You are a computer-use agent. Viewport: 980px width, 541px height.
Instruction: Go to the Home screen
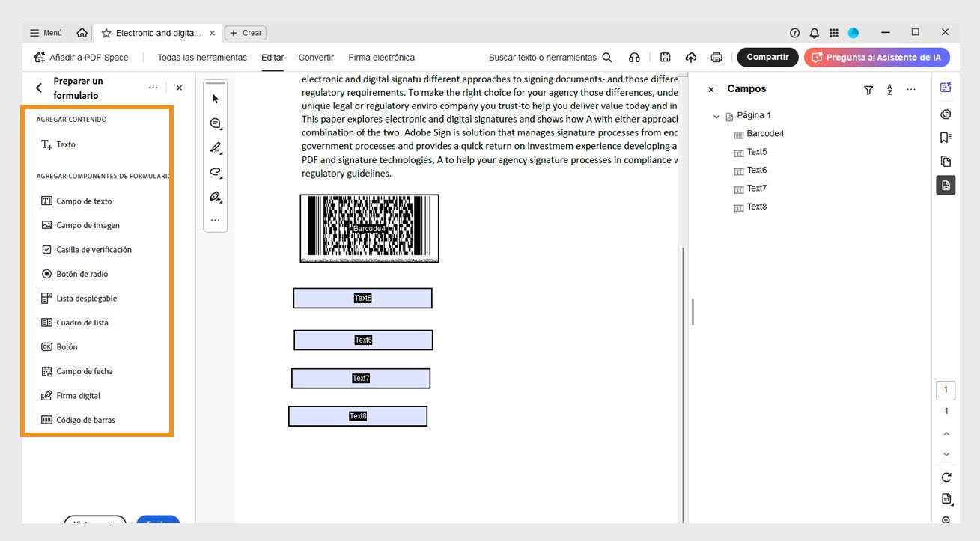point(82,33)
